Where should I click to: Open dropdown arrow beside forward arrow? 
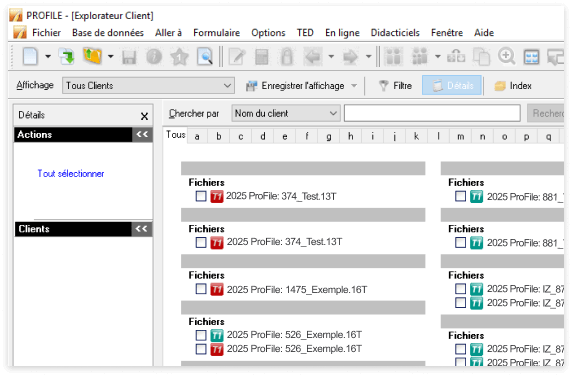368,57
